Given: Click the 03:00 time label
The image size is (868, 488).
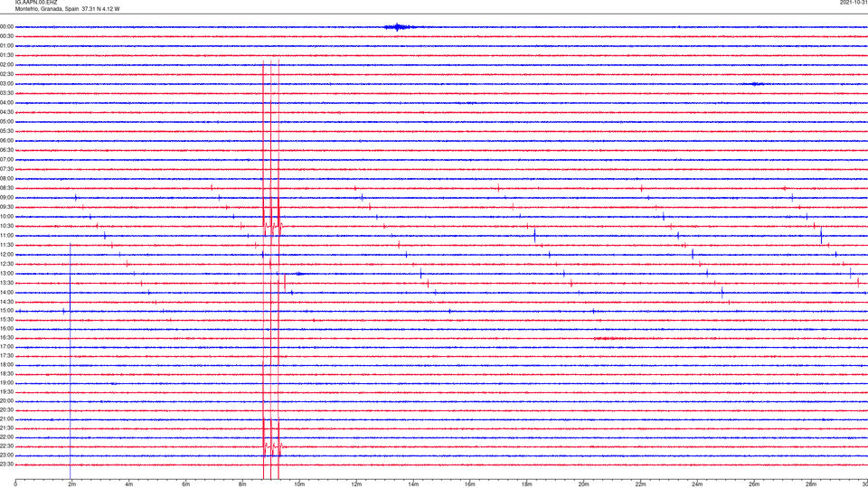Looking at the screenshot, I should pyautogui.click(x=6, y=83).
